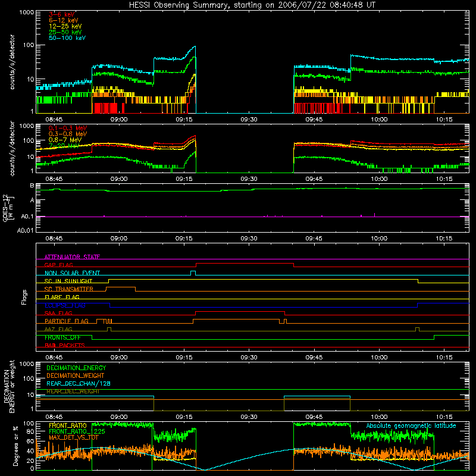Click 10:15 tick under the GOES-12 panel
The image size is (476, 476).
click(444, 239)
